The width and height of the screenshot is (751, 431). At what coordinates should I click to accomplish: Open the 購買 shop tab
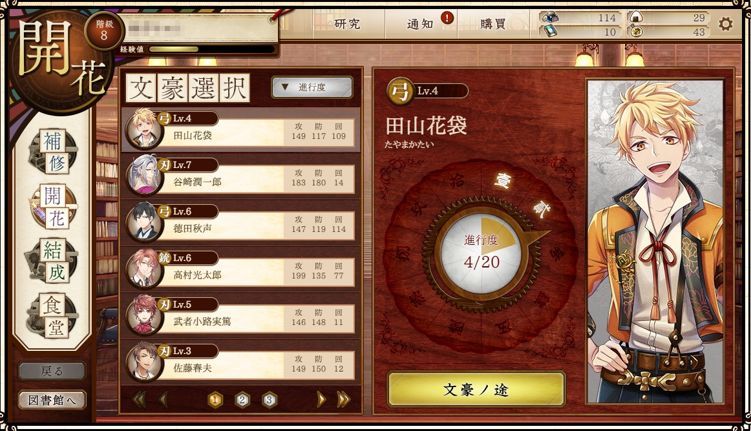[x=493, y=23]
